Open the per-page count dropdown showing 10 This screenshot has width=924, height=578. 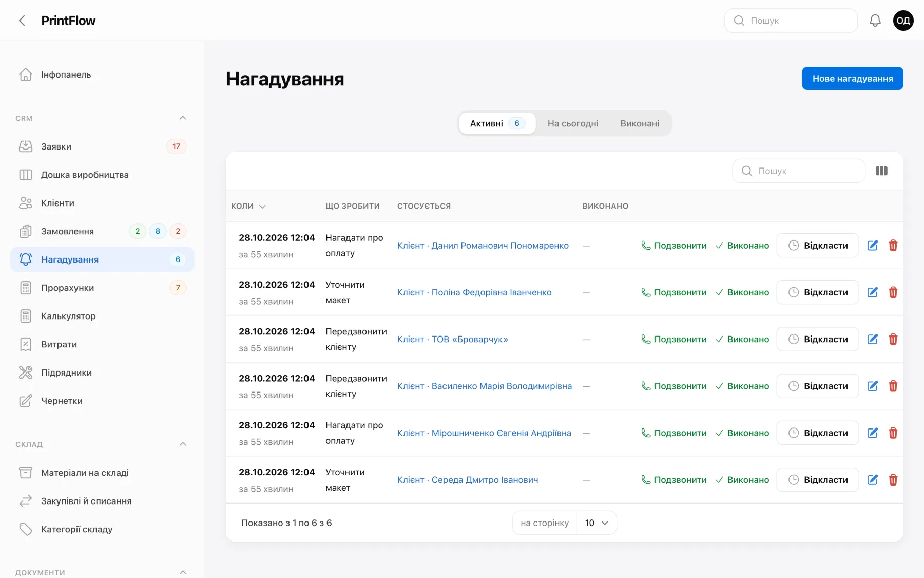[596, 523]
